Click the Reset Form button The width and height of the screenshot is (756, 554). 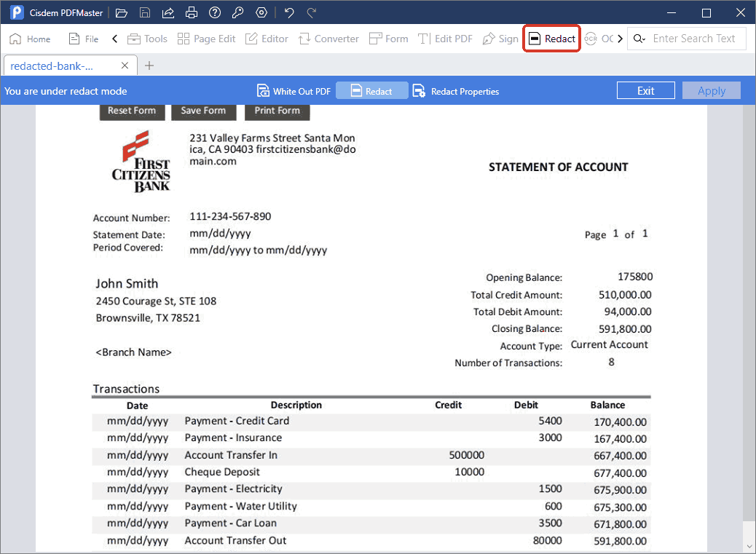(132, 111)
